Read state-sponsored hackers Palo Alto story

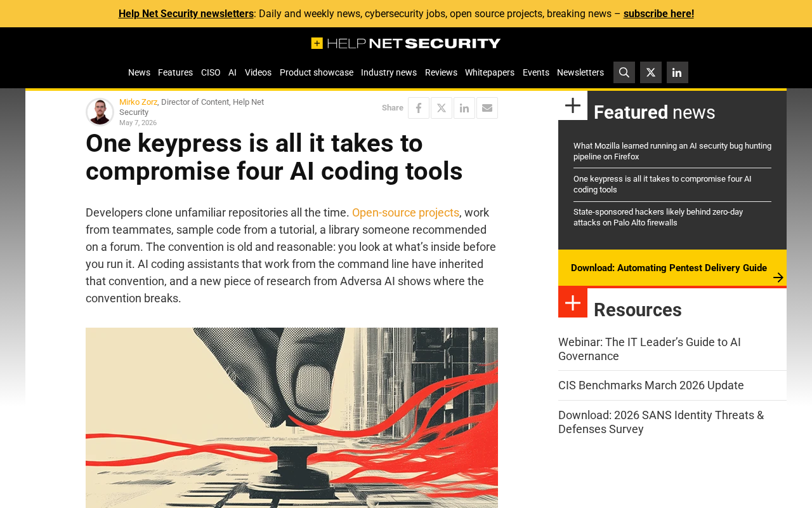(x=658, y=217)
